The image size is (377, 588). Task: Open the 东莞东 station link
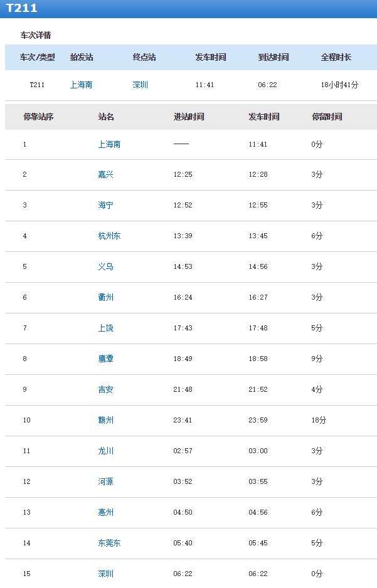click(x=109, y=543)
